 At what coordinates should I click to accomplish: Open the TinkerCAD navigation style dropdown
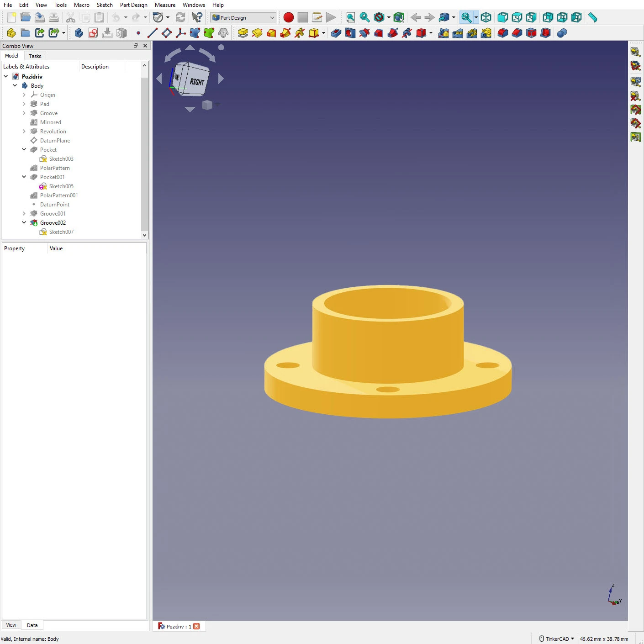click(557, 639)
